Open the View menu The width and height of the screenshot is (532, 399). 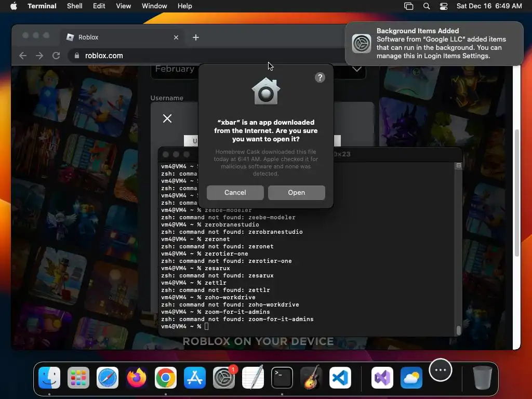tap(124, 6)
